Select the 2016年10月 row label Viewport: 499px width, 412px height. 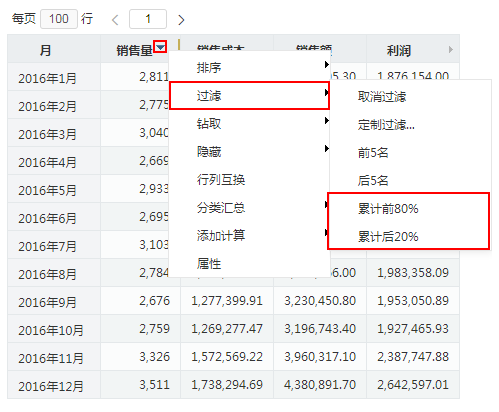point(51,330)
